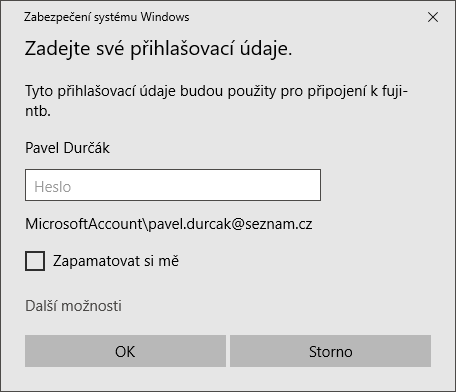Cancel with the Storno button

click(x=330, y=351)
